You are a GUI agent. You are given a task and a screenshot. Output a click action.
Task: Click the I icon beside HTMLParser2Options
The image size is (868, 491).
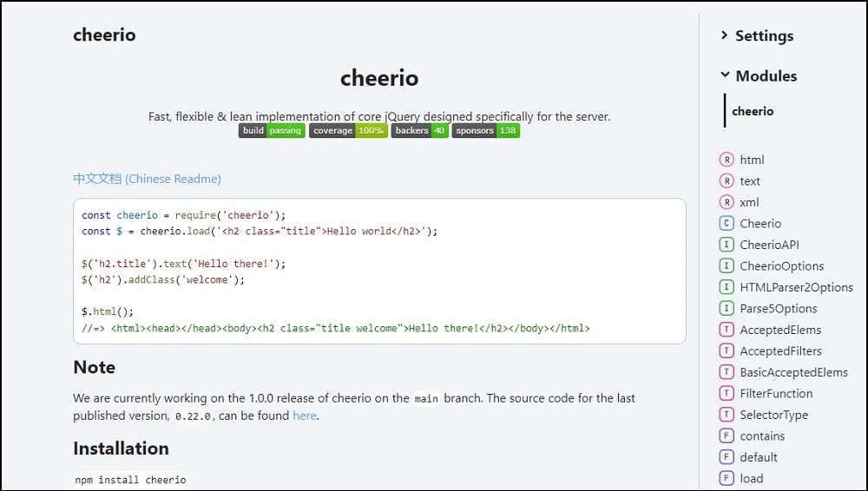pos(726,287)
